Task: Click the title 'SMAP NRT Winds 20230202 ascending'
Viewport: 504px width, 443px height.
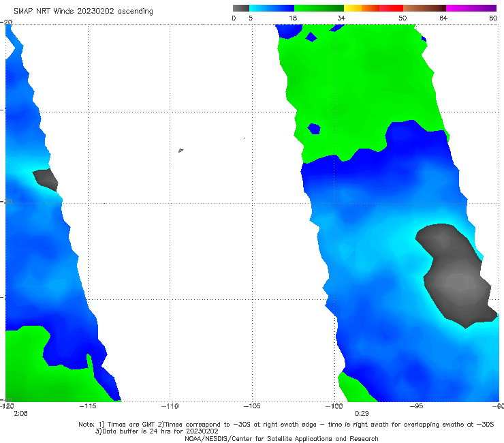Action: point(83,11)
